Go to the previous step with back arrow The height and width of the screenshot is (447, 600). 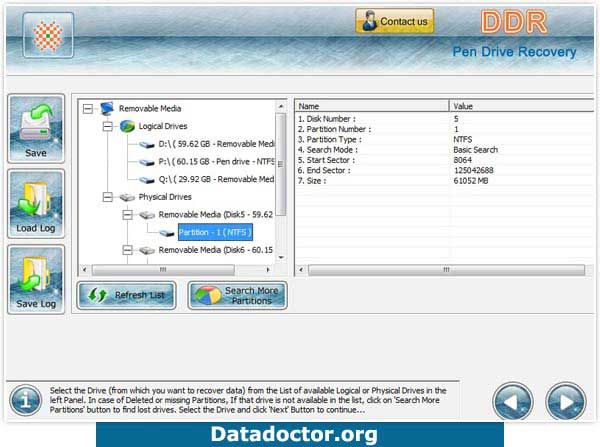click(513, 402)
